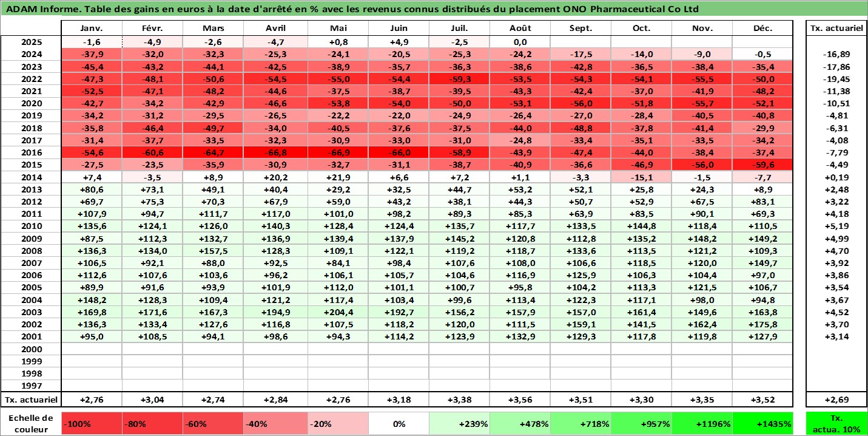
Task: Click the +175,8 cell in row 2002
Action: (762, 324)
